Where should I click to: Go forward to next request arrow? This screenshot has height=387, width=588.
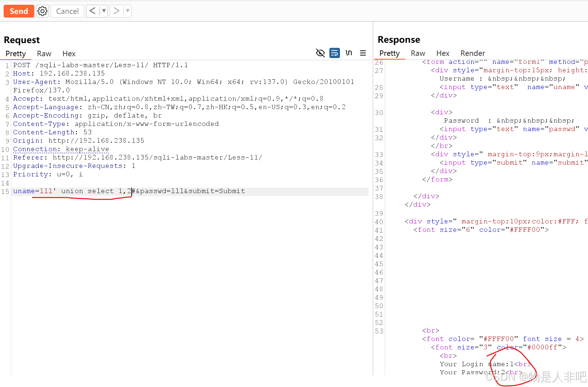[x=116, y=11]
